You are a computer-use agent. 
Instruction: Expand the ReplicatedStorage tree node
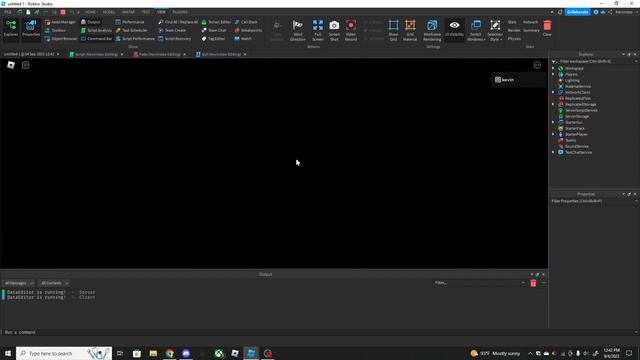coord(553,104)
